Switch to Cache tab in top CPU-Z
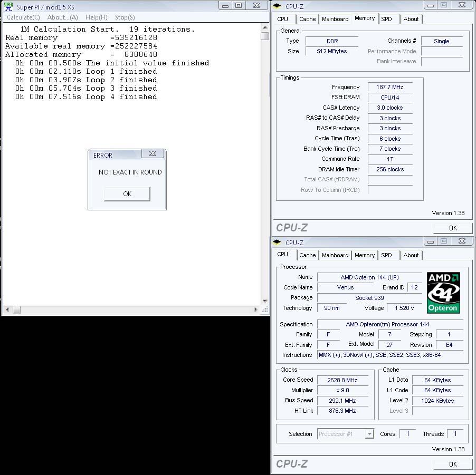 (307, 19)
